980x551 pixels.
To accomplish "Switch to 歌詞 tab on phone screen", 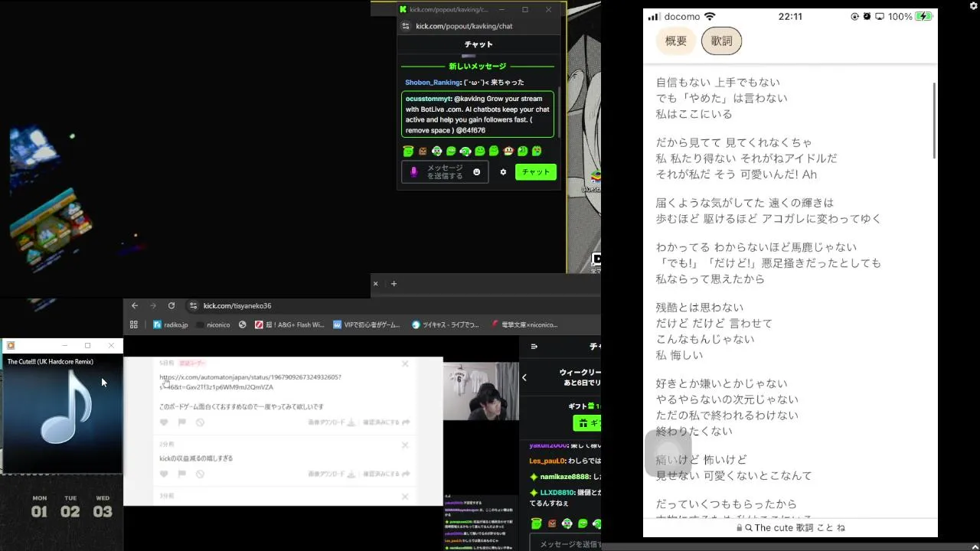I will point(721,41).
